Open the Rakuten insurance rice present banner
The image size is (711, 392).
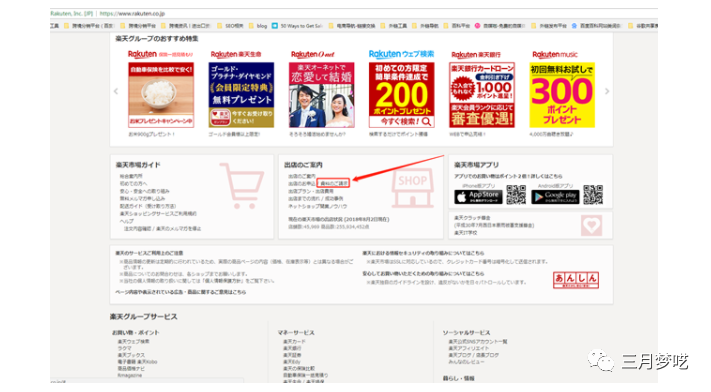coord(161,95)
